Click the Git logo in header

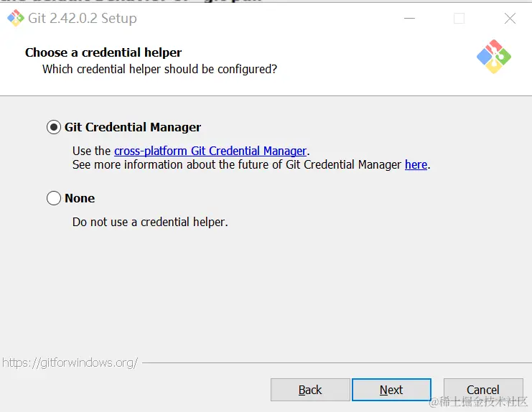494,57
